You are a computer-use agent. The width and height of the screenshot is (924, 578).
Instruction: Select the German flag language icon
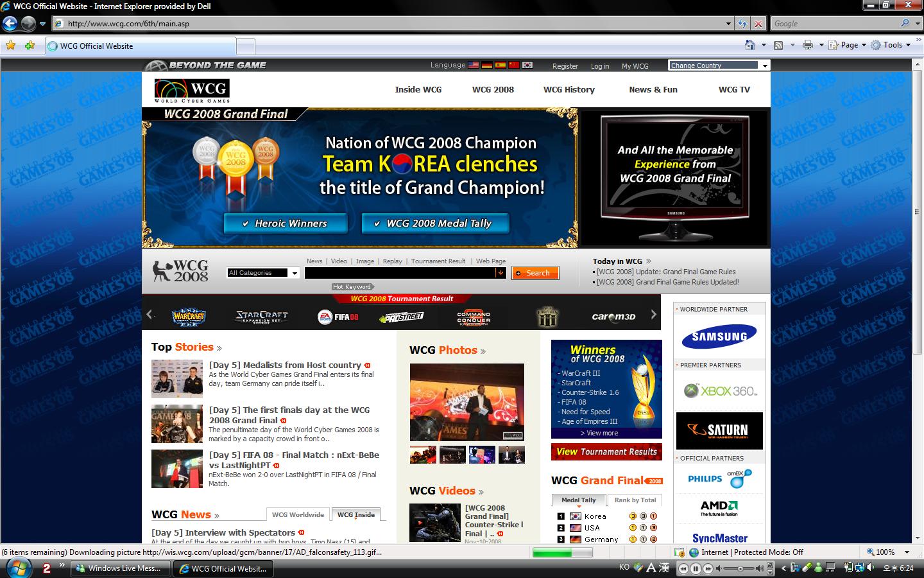click(487, 65)
